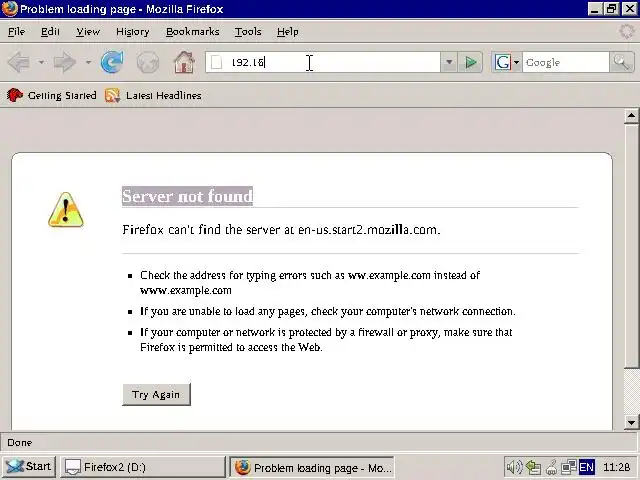Reload the current page
The image size is (640, 480).
pyautogui.click(x=112, y=62)
